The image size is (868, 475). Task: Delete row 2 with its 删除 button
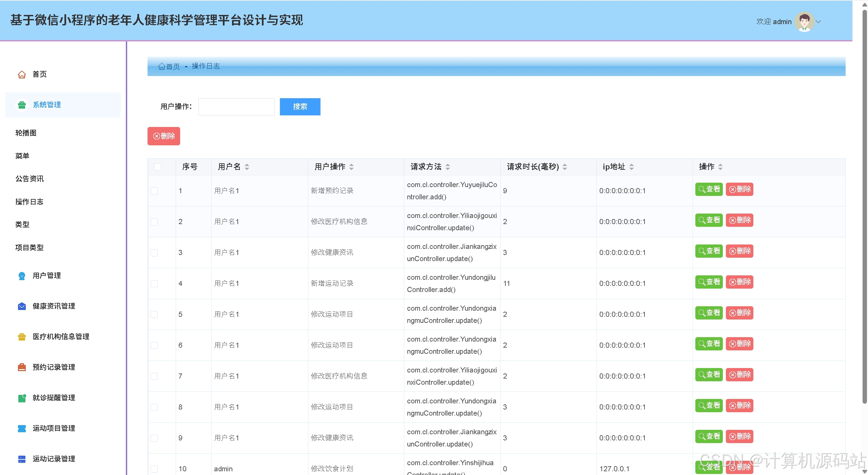click(x=739, y=220)
